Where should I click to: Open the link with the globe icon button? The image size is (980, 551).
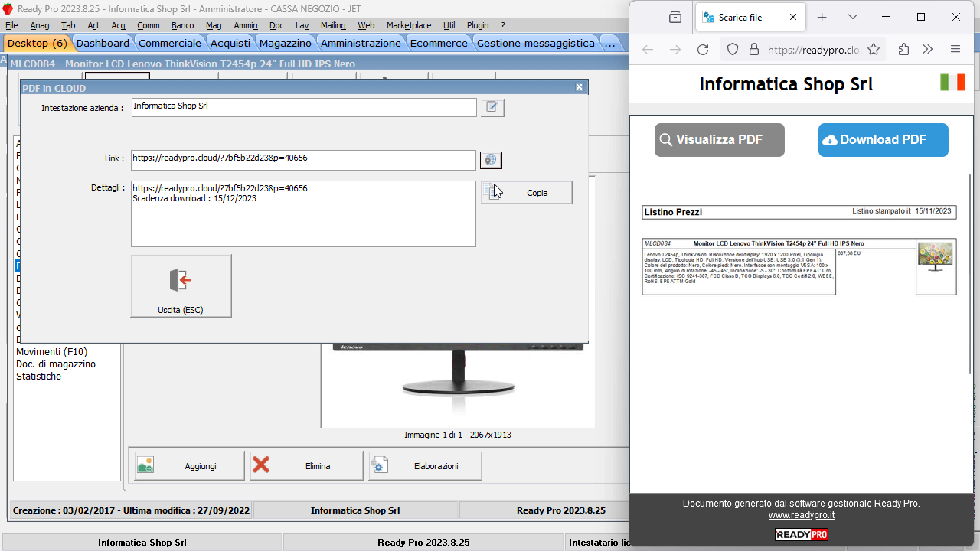coord(491,160)
